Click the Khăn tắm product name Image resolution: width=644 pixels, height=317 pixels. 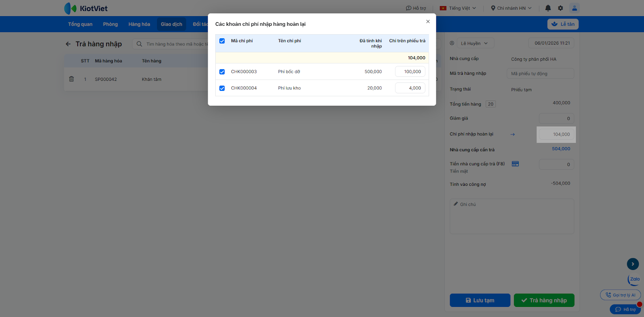pyautogui.click(x=152, y=79)
